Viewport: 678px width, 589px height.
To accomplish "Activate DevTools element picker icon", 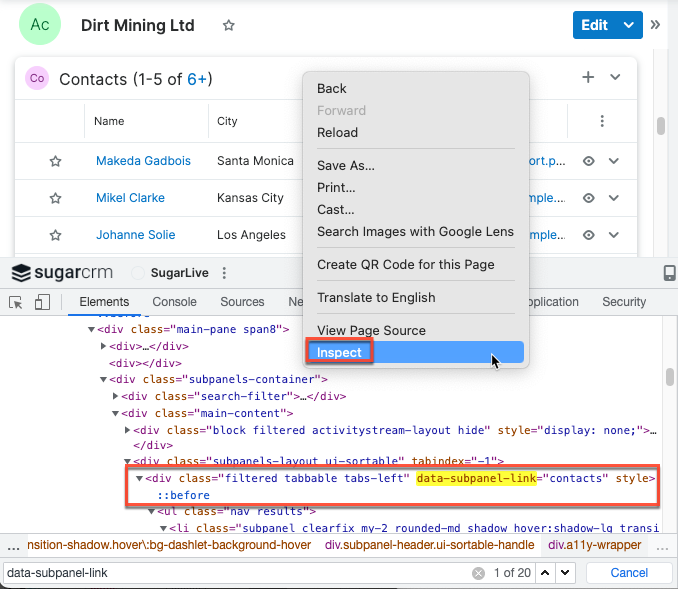I will [x=16, y=302].
